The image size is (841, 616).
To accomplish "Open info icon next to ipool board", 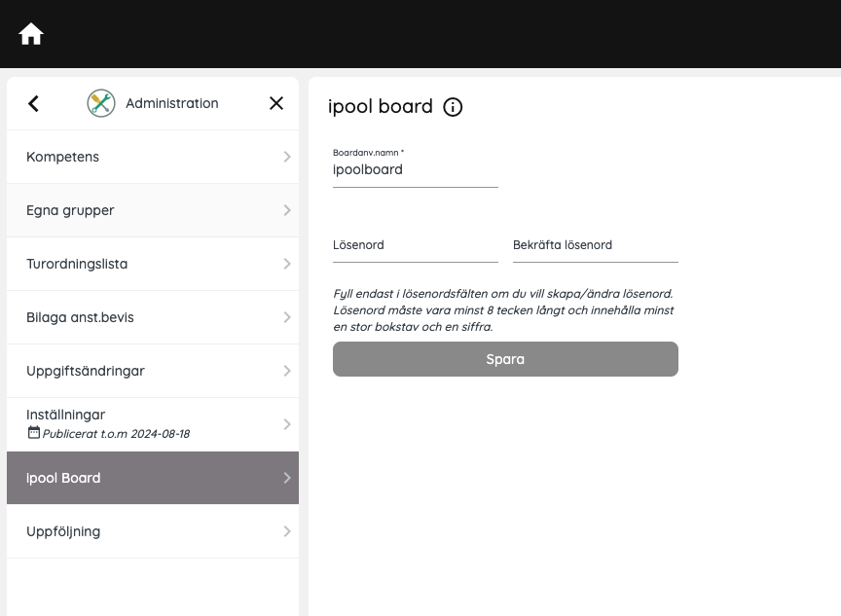I will point(453,107).
